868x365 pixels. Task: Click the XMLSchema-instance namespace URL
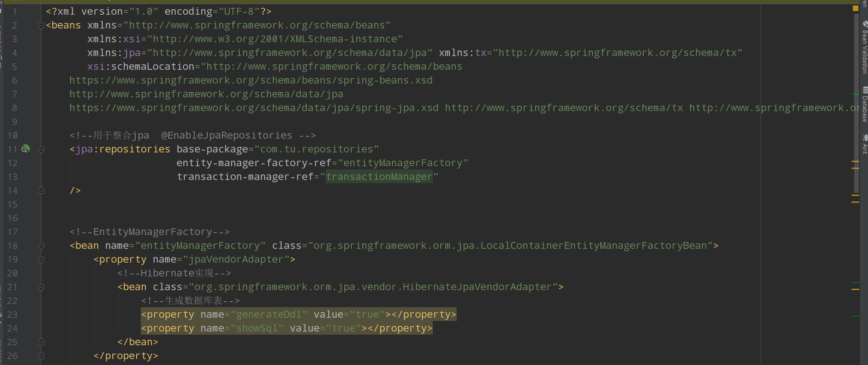[275, 39]
